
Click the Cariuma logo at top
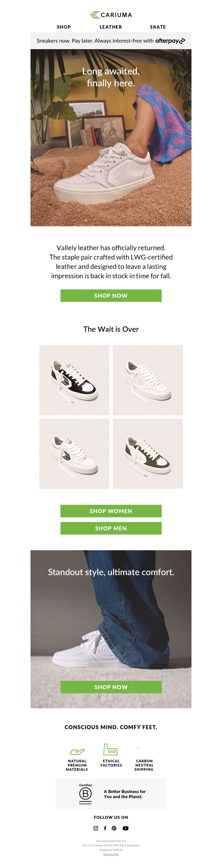(x=111, y=15)
